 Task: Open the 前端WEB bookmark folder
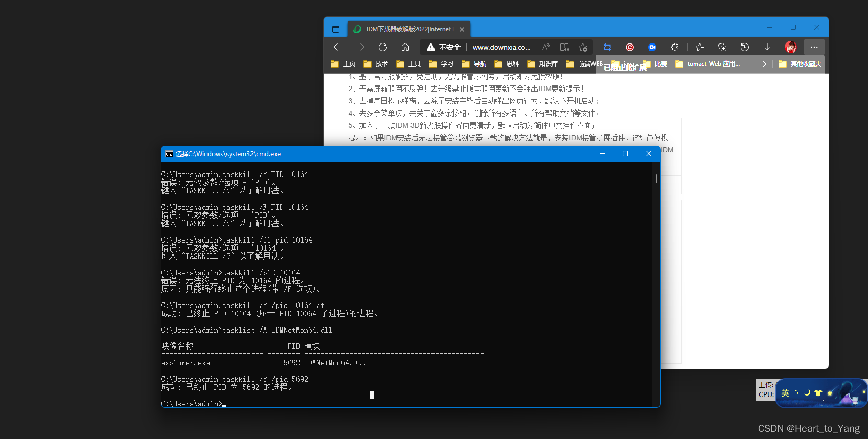tap(584, 64)
